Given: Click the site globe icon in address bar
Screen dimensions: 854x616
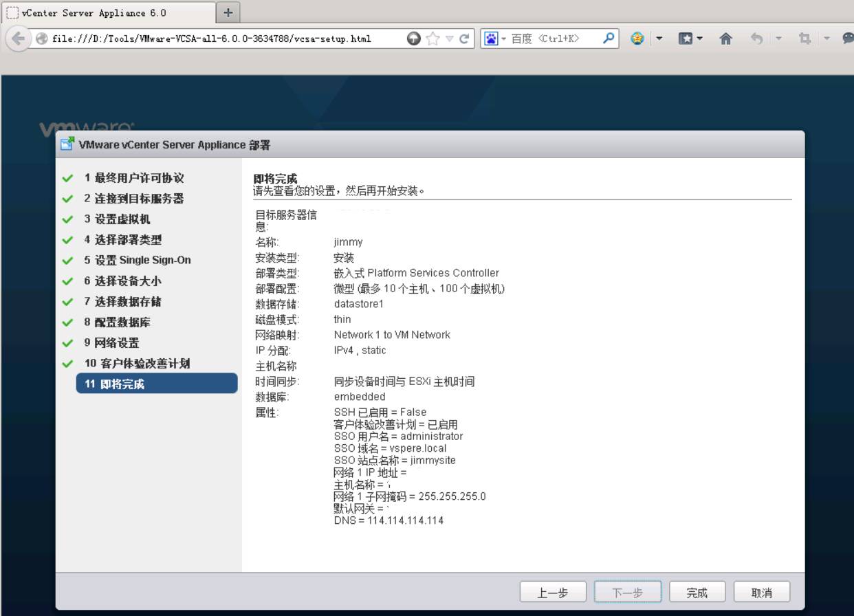Looking at the screenshot, I should [x=41, y=38].
